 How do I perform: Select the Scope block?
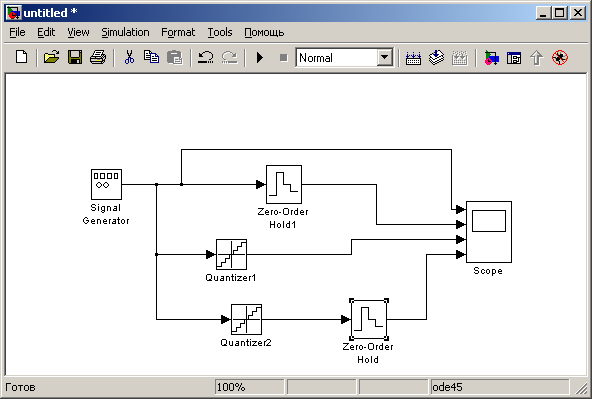489,232
